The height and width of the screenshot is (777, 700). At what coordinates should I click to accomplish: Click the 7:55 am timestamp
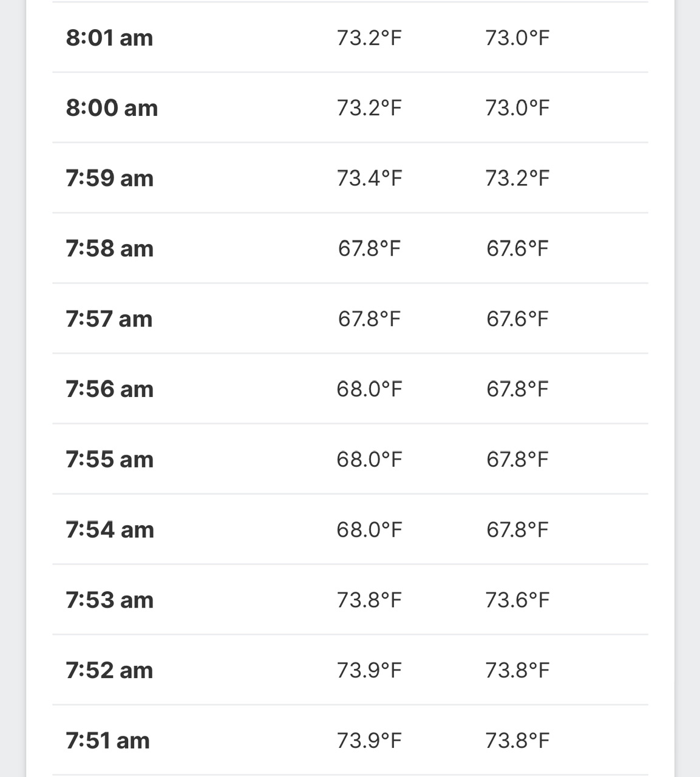click(109, 460)
